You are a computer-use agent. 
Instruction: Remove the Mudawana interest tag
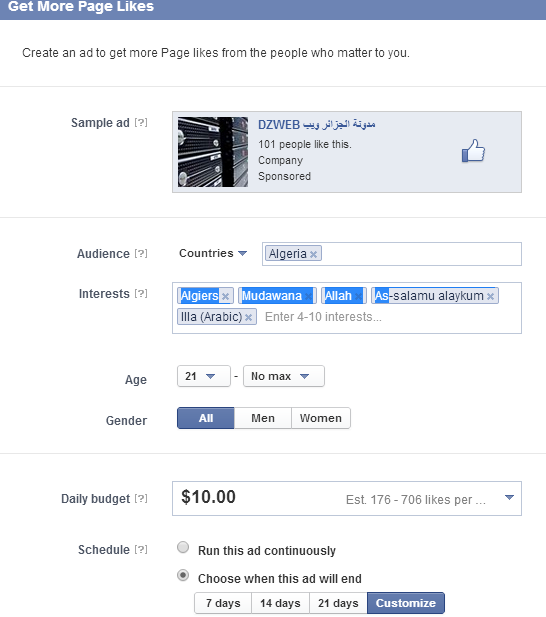tap(309, 296)
